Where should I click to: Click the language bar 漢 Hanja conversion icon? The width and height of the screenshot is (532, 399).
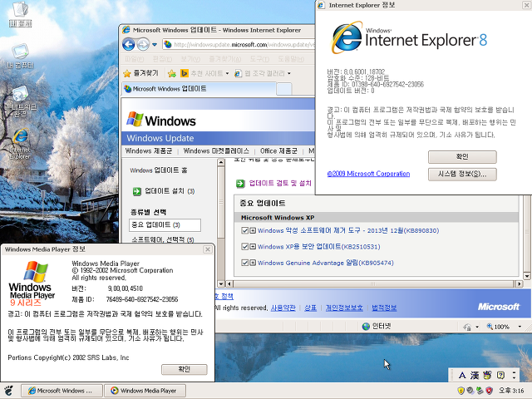point(475,375)
